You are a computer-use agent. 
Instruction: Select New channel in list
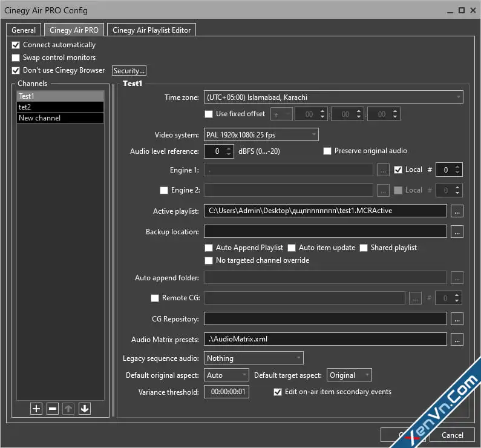point(60,118)
